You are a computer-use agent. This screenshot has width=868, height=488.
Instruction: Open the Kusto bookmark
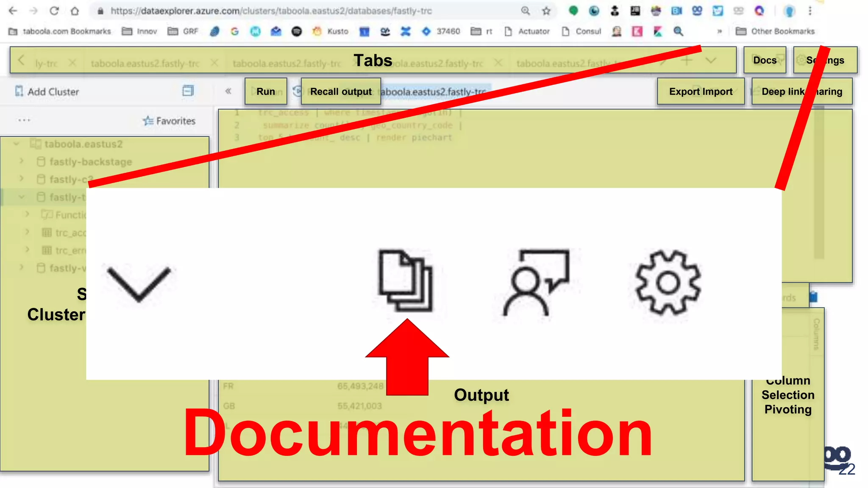(330, 31)
